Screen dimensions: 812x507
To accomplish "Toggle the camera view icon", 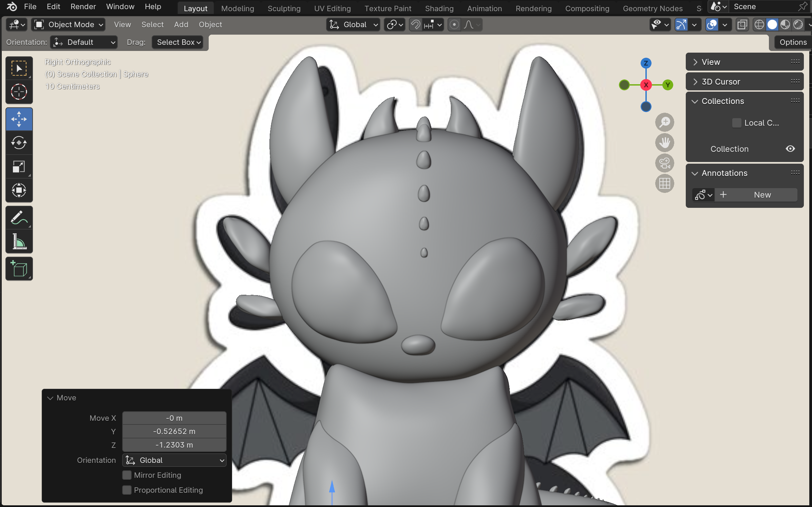I will [x=664, y=163].
